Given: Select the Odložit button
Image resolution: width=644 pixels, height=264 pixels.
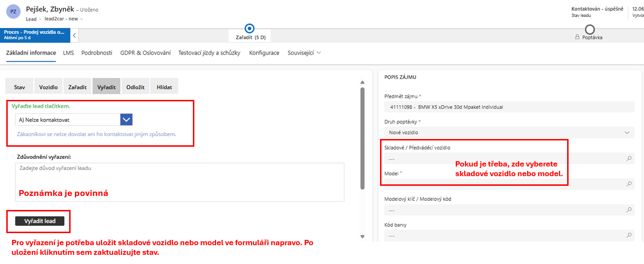Looking at the screenshot, I should click(x=135, y=87).
